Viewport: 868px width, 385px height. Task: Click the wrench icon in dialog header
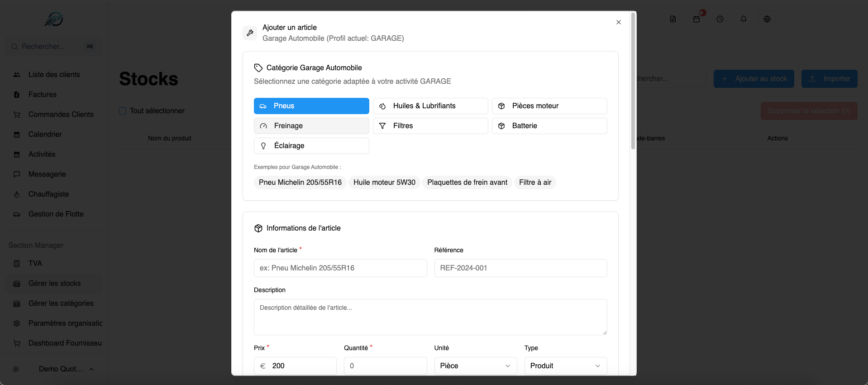(250, 33)
